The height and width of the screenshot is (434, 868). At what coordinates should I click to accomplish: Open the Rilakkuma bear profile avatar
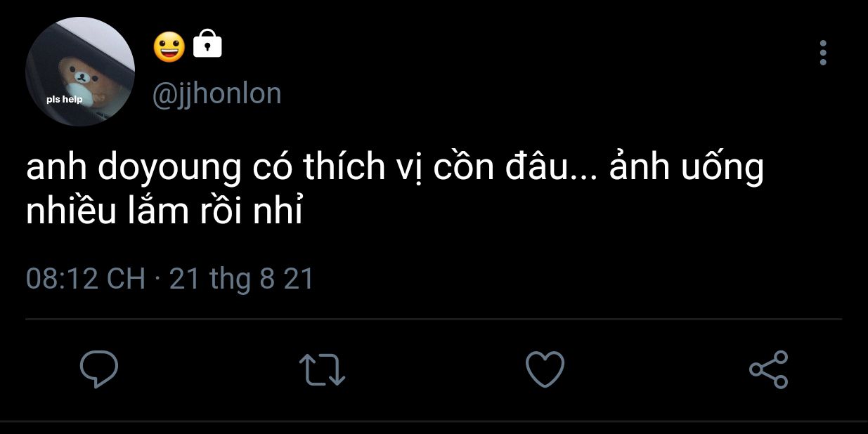click(x=80, y=72)
